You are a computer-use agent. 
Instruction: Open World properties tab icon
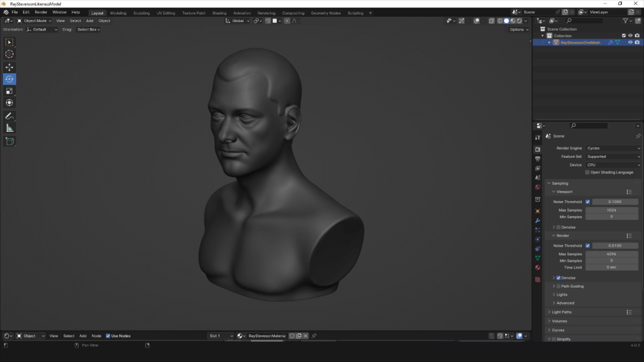538,187
